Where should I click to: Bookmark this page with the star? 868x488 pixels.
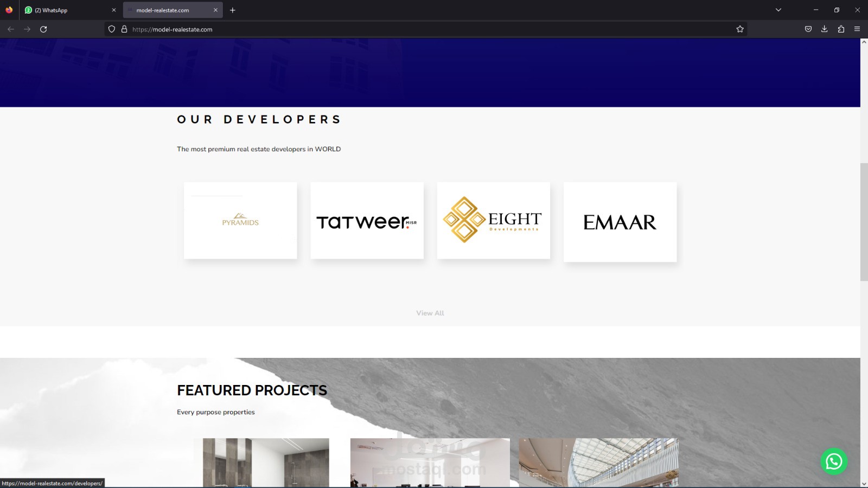coord(740,29)
